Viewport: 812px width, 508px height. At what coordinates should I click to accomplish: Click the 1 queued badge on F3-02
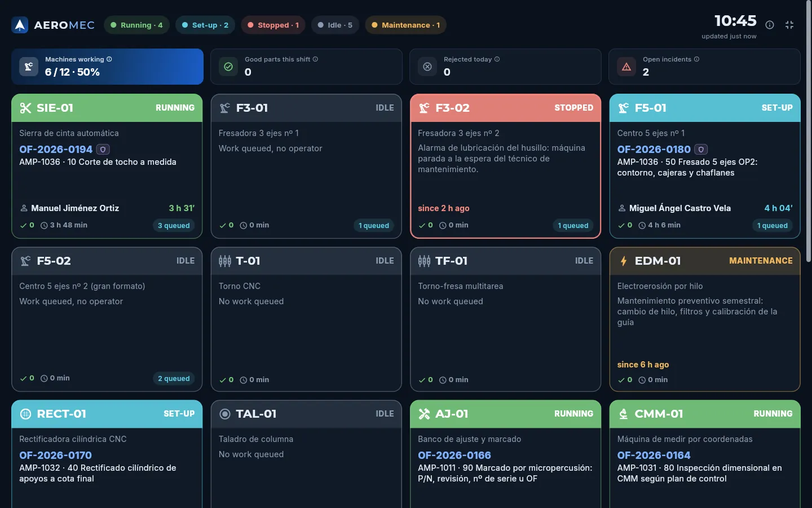pos(573,226)
